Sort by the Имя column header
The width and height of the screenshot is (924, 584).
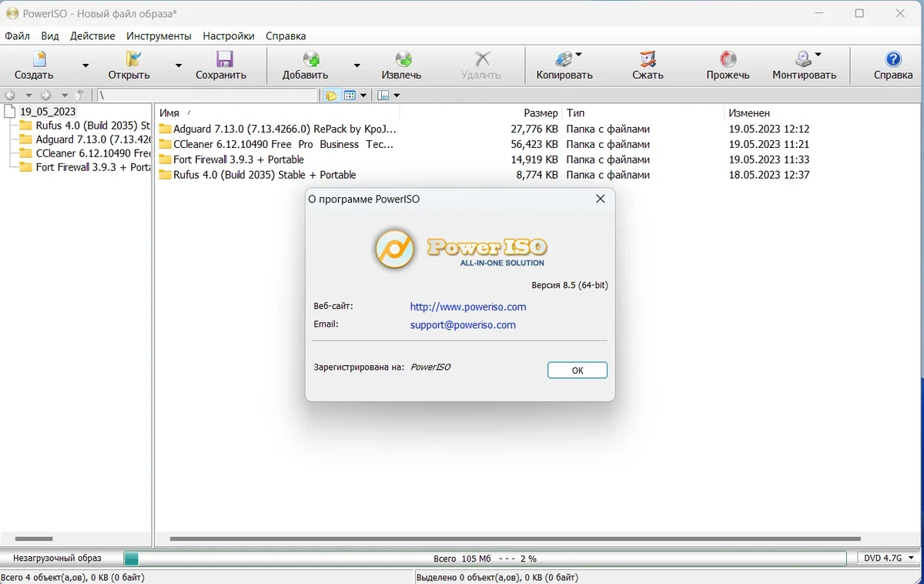[277, 113]
